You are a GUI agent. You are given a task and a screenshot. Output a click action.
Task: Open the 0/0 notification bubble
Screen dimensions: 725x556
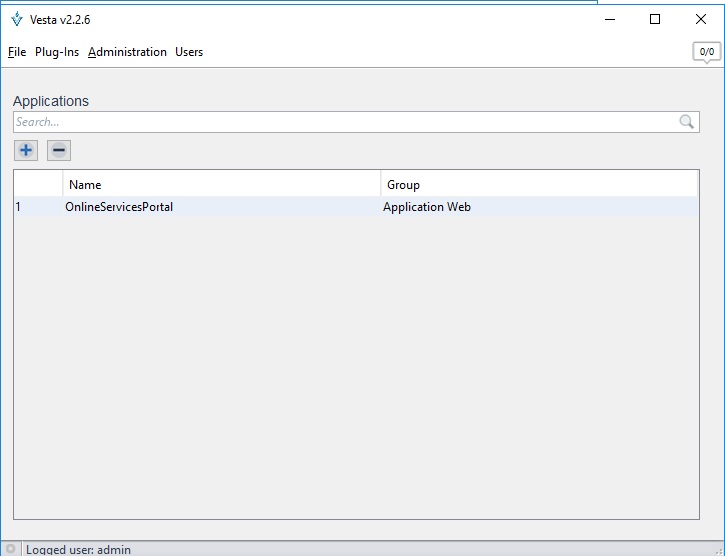click(706, 52)
